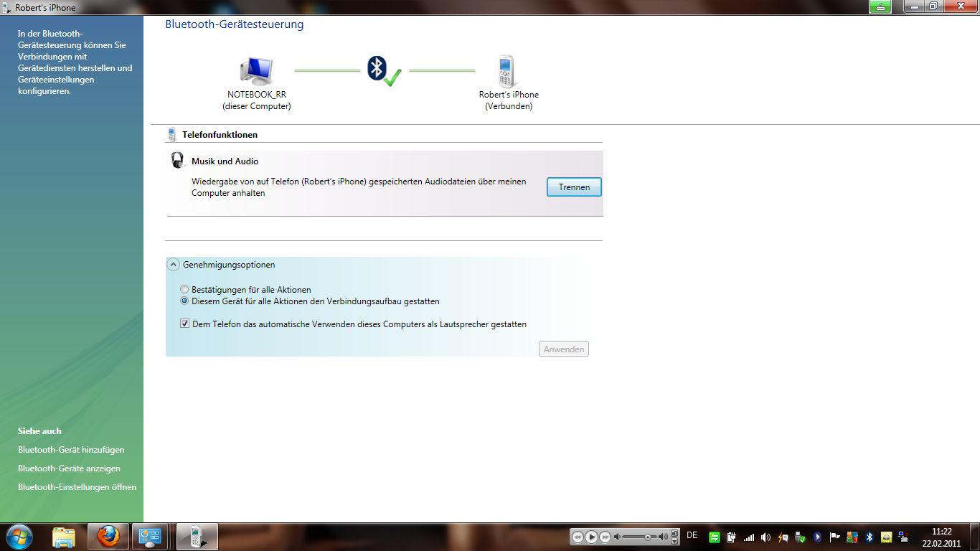This screenshot has height=551, width=980.
Task: Click the Robert's iPhone phone icon
Action: click(508, 71)
